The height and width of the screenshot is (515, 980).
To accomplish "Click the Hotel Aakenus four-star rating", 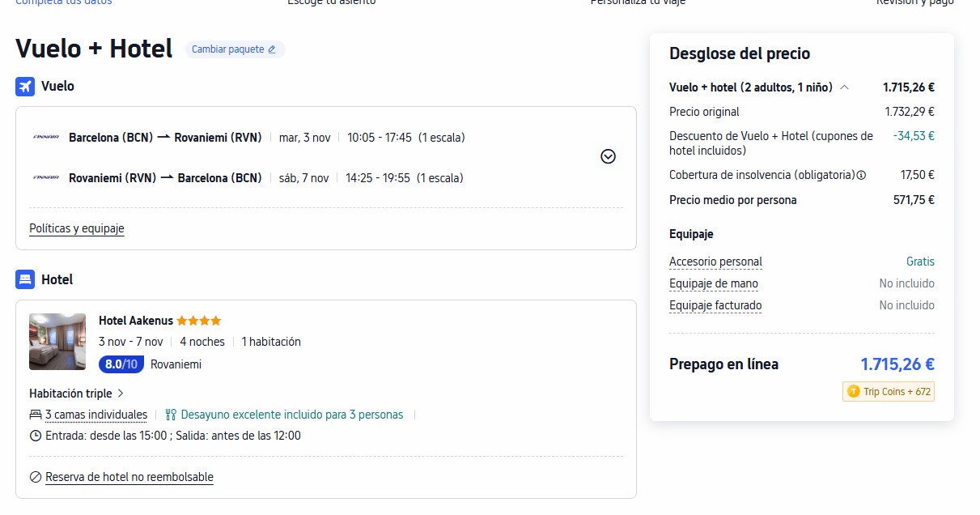I will pyautogui.click(x=199, y=321).
